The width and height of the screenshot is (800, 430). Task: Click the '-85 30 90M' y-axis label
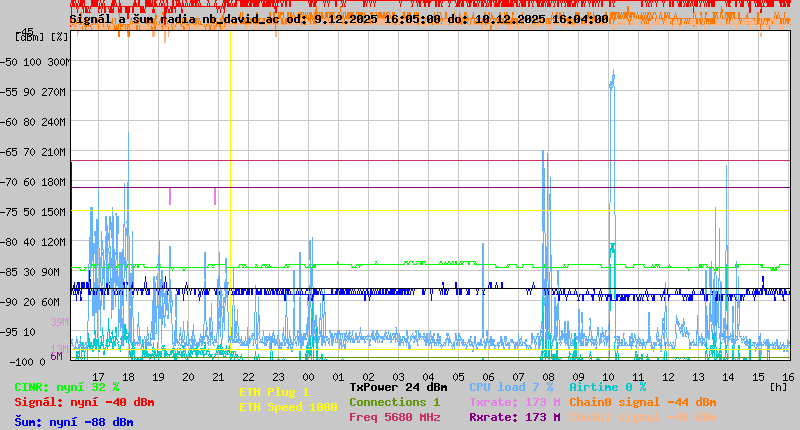tap(31, 272)
